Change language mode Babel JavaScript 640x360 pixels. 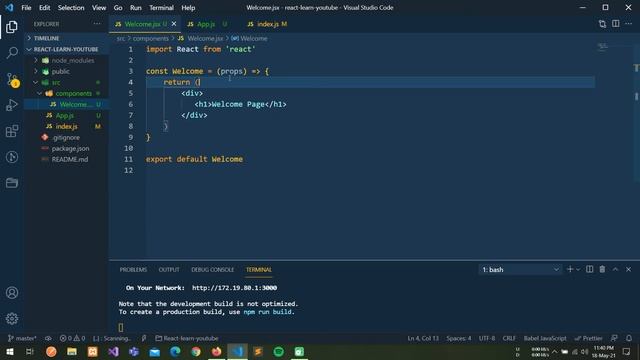(x=545, y=338)
